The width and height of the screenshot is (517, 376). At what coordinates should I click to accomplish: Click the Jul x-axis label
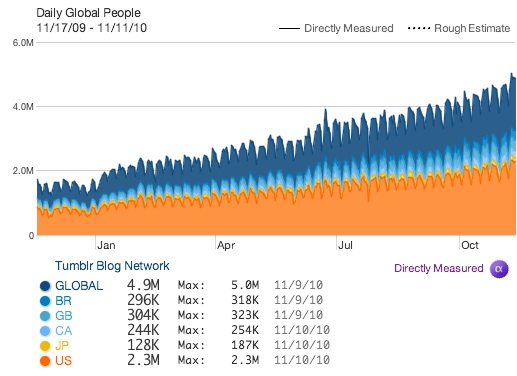345,245
